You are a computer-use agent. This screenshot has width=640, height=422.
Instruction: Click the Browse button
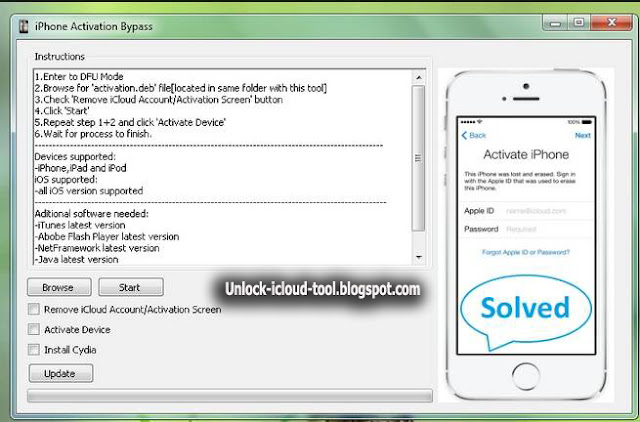(59, 287)
